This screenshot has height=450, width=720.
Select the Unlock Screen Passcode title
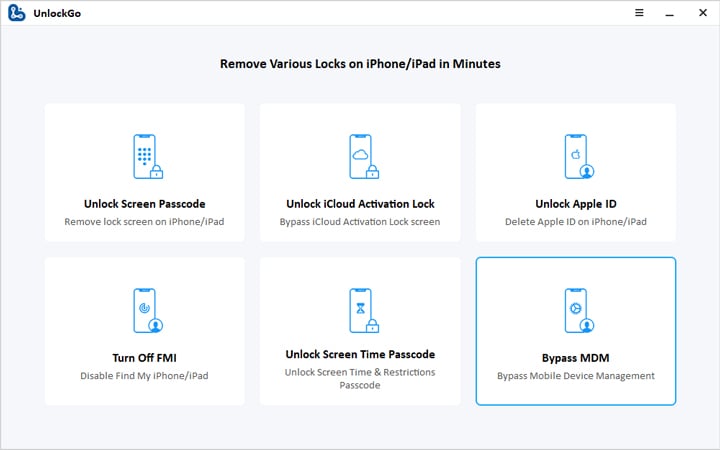tap(145, 204)
